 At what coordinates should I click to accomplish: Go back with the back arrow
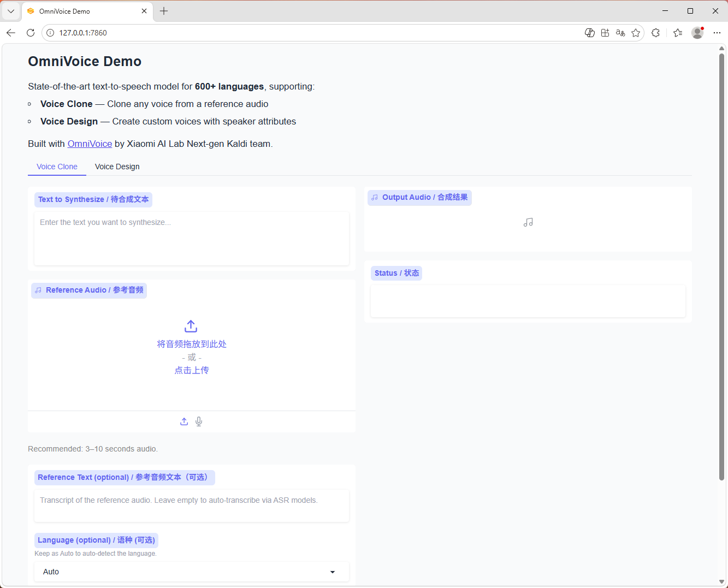tap(11, 33)
